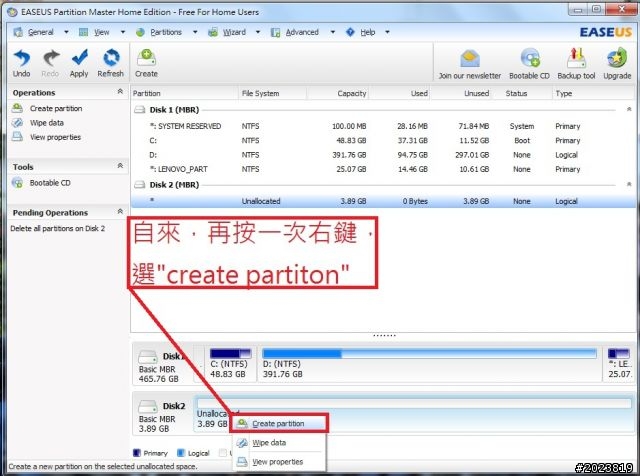This screenshot has width=640, height=476.
Task: Click pending item Delete all partitions on Disk 2
Action: [x=58, y=229]
